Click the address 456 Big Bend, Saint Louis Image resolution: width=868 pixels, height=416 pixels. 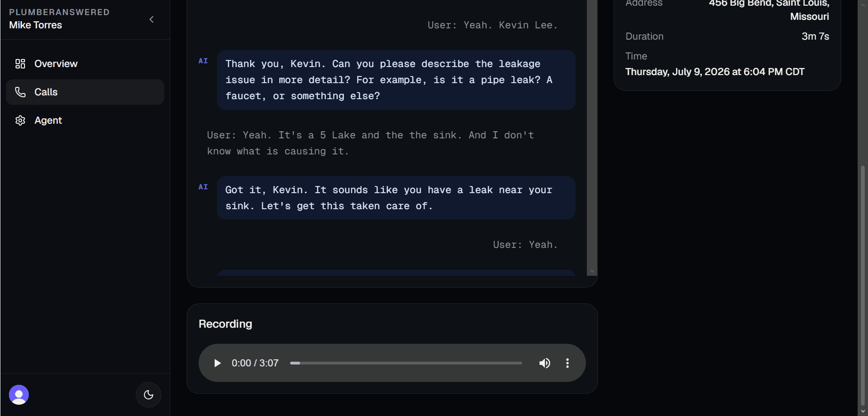pyautogui.click(x=769, y=9)
